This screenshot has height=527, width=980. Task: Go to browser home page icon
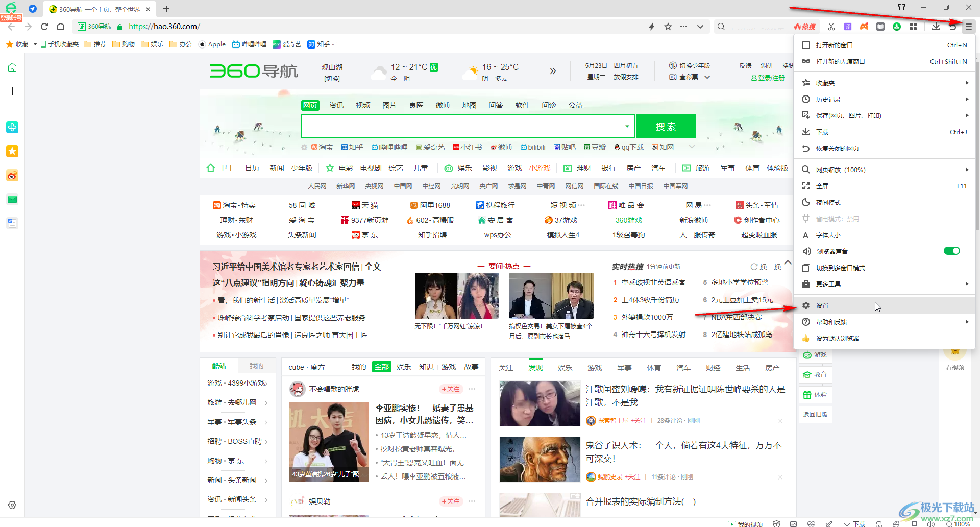[x=61, y=27]
